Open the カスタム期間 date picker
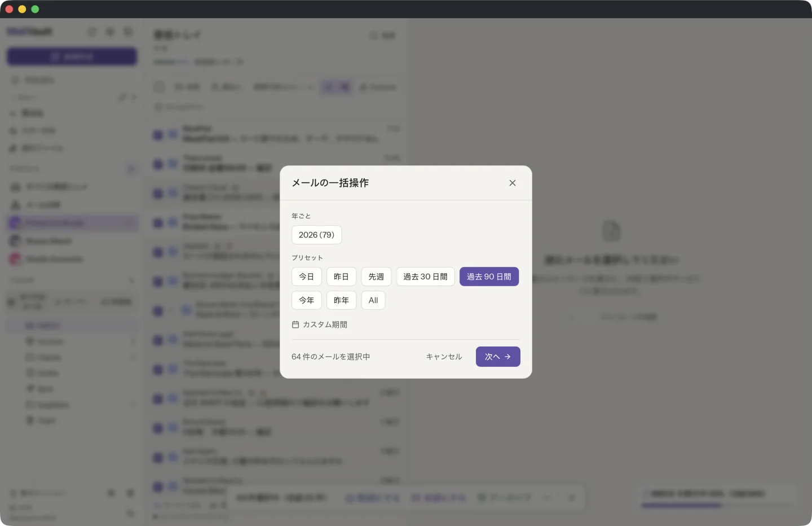Image resolution: width=812 pixels, height=526 pixels. 320,325
